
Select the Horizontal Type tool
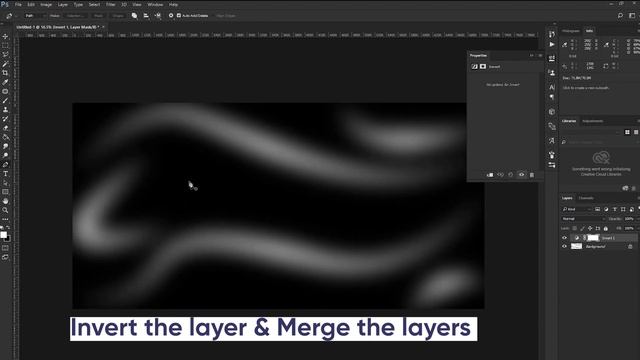point(5,174)
